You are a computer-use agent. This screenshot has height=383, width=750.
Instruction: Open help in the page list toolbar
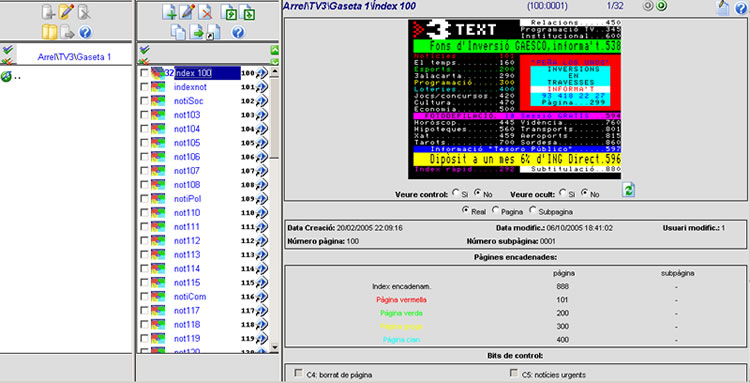(238, 32)
